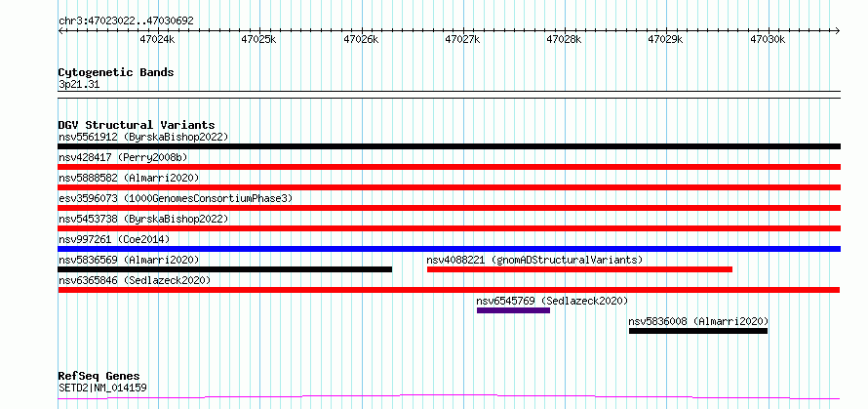
Task: Click the 47024k ruler tick label
Action: 157,40
